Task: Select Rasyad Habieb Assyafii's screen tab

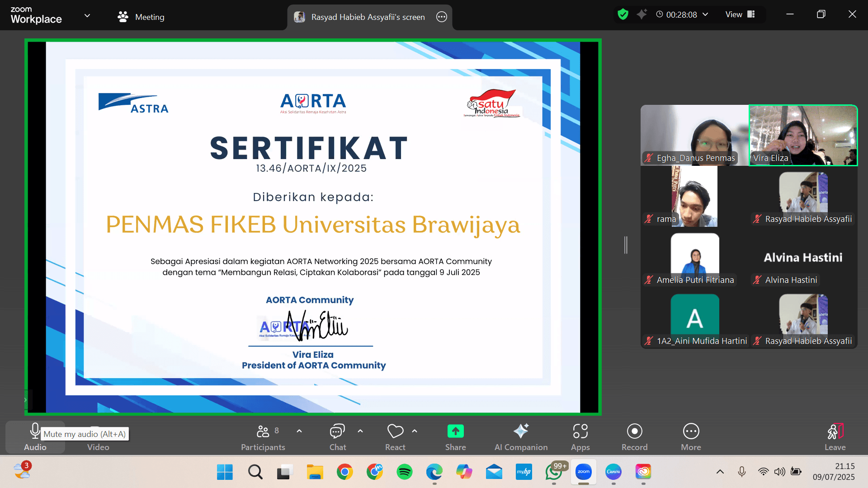Action: [x=368, y=17]
